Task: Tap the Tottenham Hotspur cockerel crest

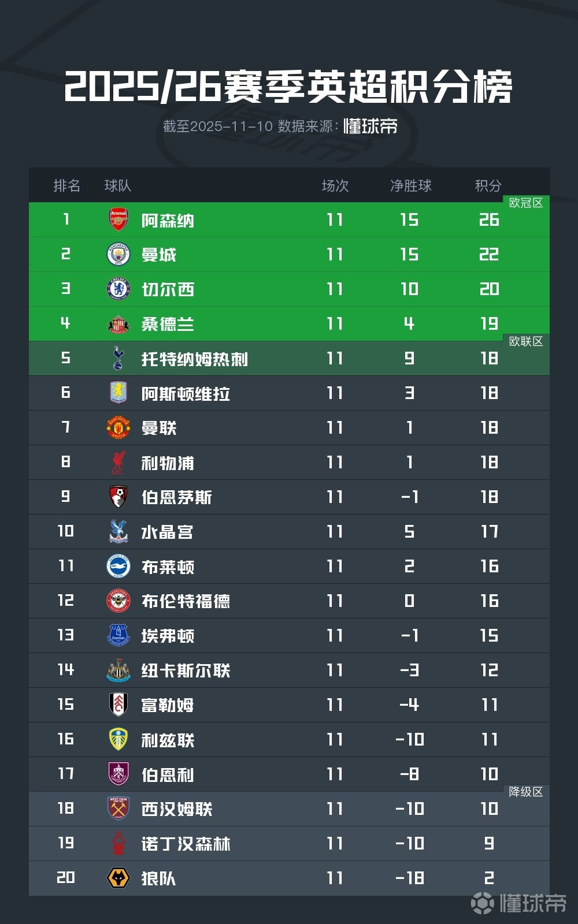Action: tap(118, 358)
